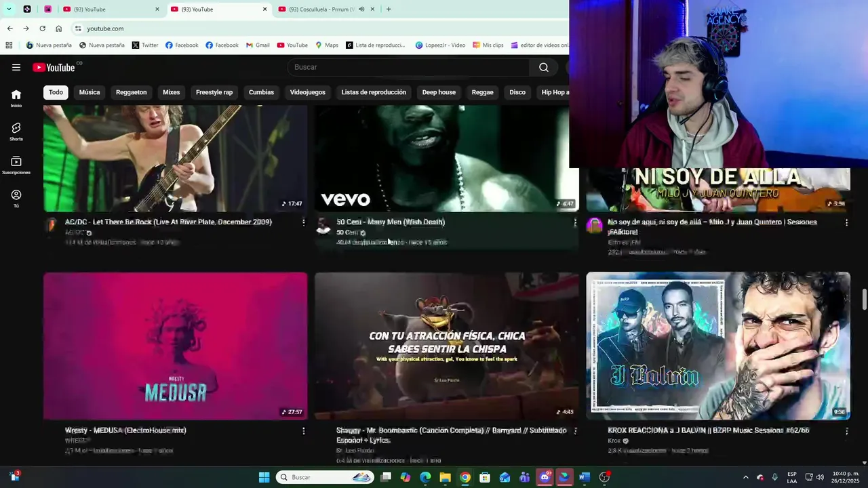Select the Cumbias filter chip
Screen dimensions: 868x488
(261, 92)
